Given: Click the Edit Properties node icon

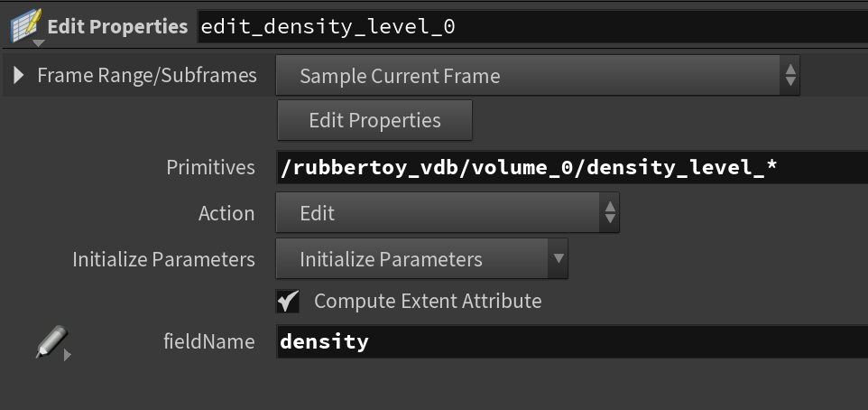Looking at the screenshot, I should click(23, 23).
